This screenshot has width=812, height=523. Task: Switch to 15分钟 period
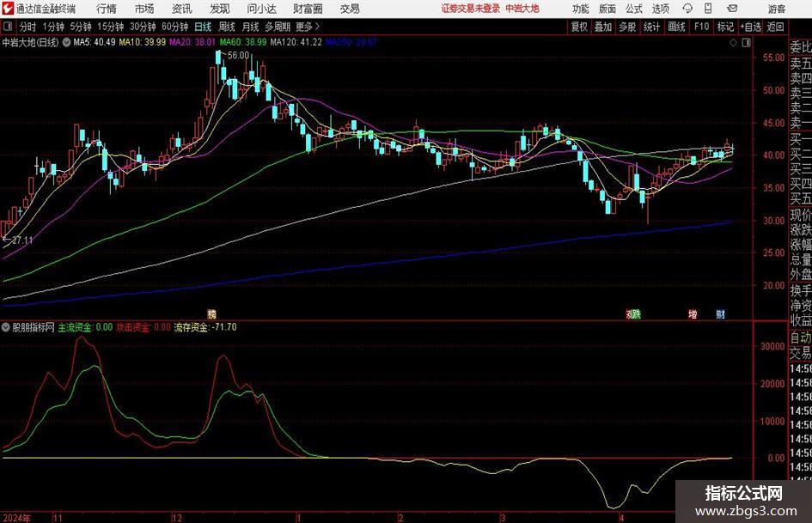pyautogui.click(x=110, y=27)
